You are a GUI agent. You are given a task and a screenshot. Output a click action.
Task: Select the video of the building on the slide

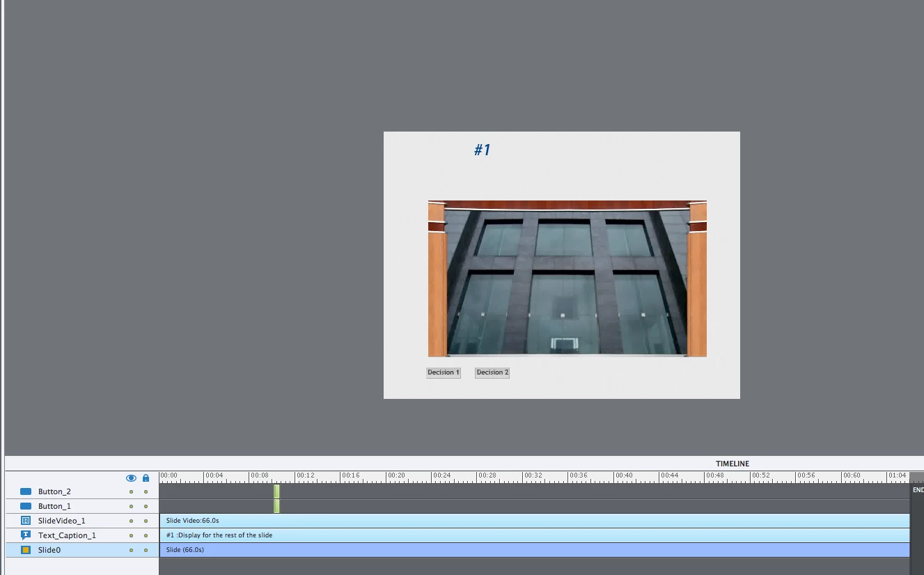coord(567,278)
